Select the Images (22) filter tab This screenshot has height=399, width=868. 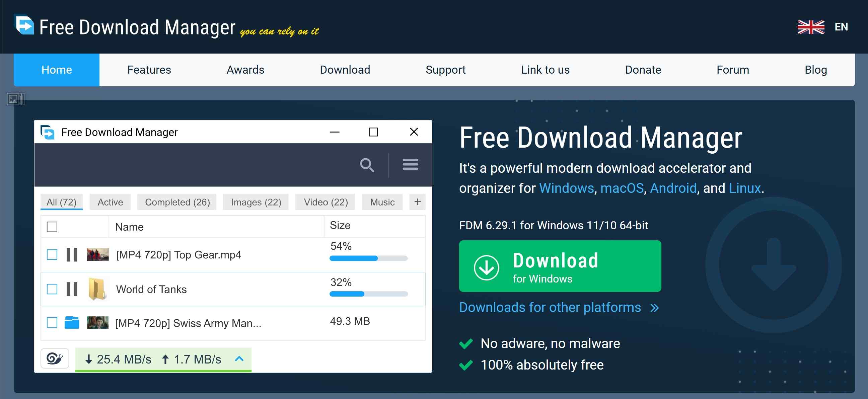256,202
